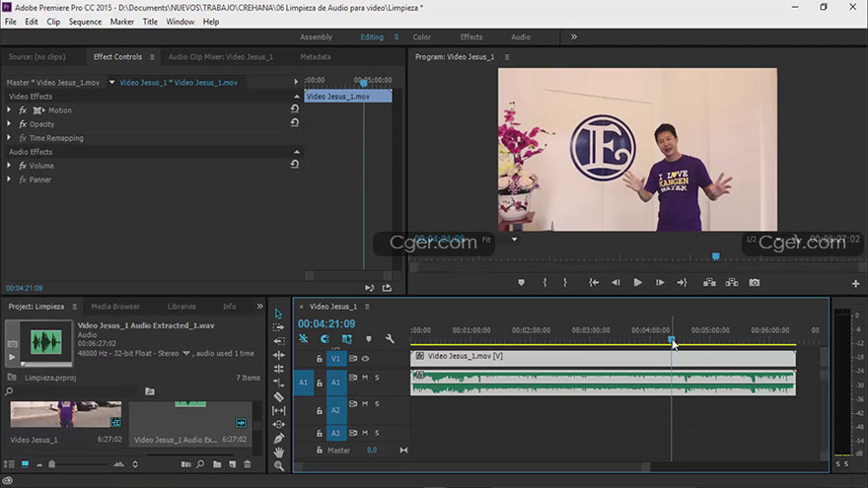Select the Slide tool
868x488 pixels.
(x=278, y=424)
